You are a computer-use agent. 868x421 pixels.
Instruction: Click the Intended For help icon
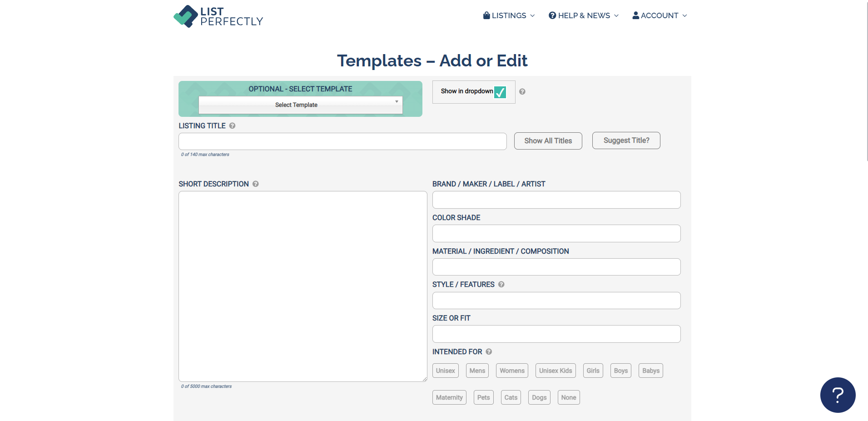coord(489,351)
